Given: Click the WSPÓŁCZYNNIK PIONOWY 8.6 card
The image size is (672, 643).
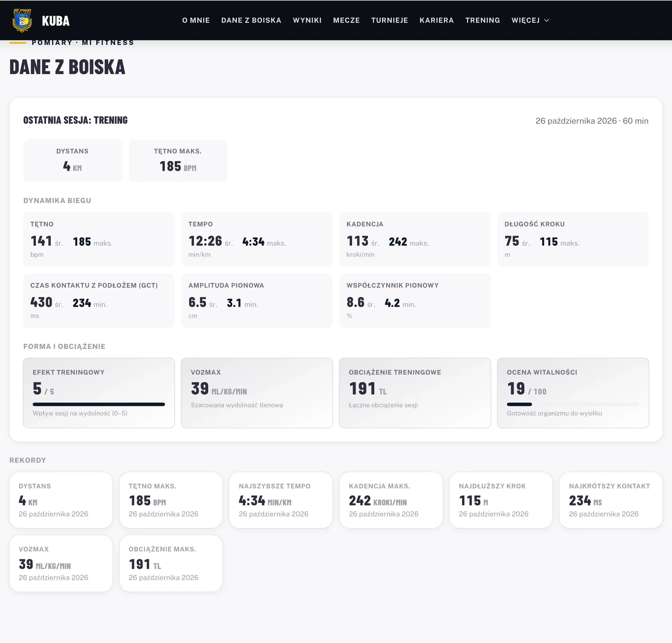Looking at the screenshot, I should point(415,300).
